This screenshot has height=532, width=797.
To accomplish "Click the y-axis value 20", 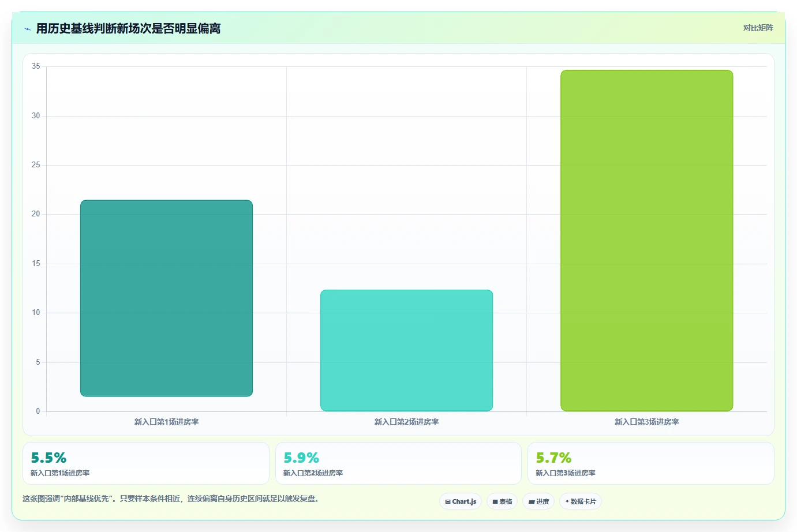I will 36,214.
